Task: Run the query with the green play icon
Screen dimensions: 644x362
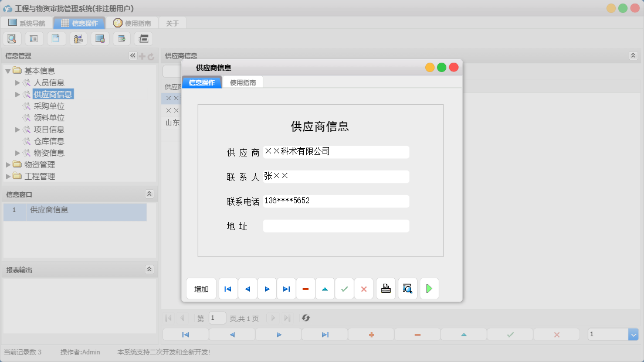Action: tap(429, 288)
